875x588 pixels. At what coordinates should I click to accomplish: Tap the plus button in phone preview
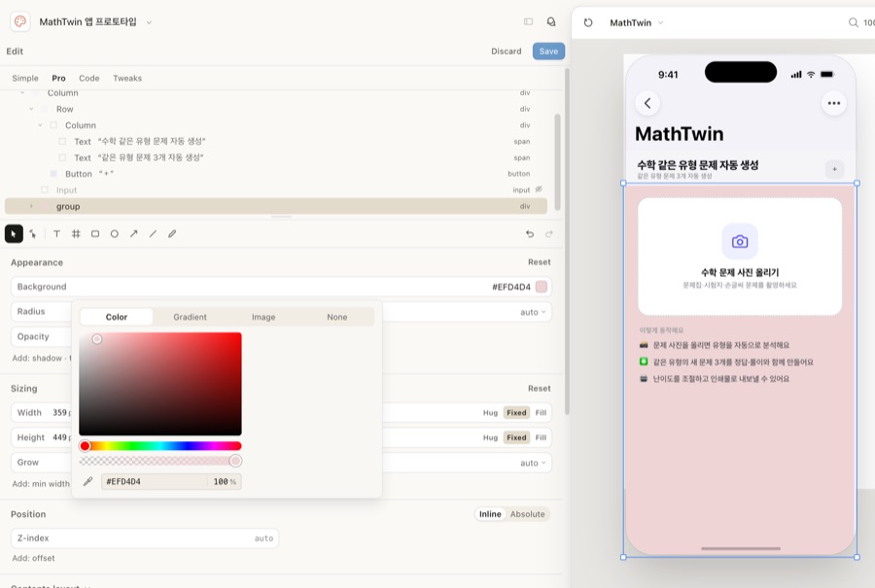click(834, 169)
